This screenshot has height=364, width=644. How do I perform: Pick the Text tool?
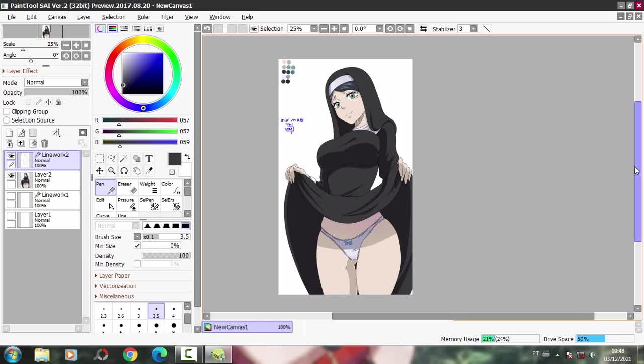(x=149, y=159)
